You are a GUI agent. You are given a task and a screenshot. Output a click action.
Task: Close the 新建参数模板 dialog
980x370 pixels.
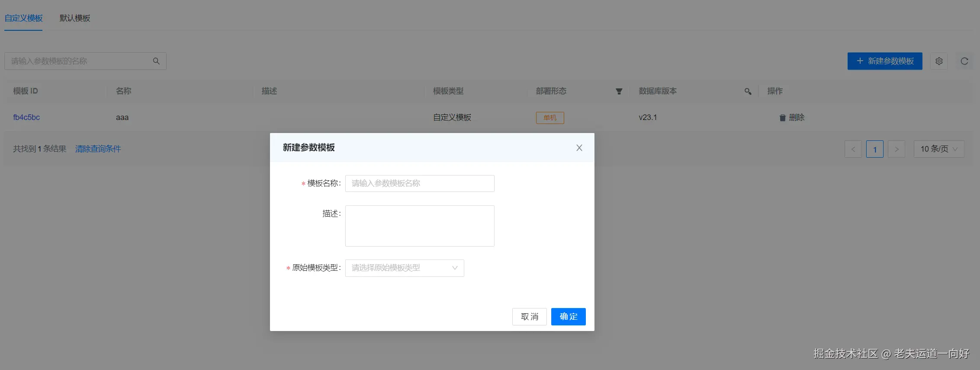pyautogui.click(x=579, y=148)
